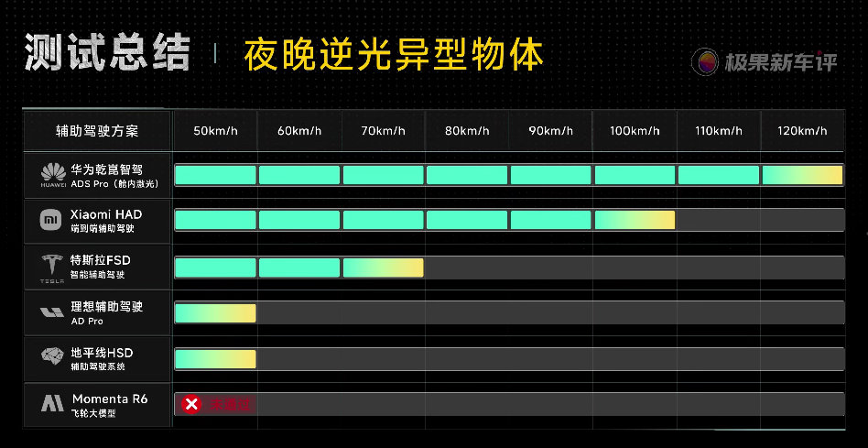The image size is (868, 448).
Task: Select the 测试总结 title text
Action: point(107,53)
